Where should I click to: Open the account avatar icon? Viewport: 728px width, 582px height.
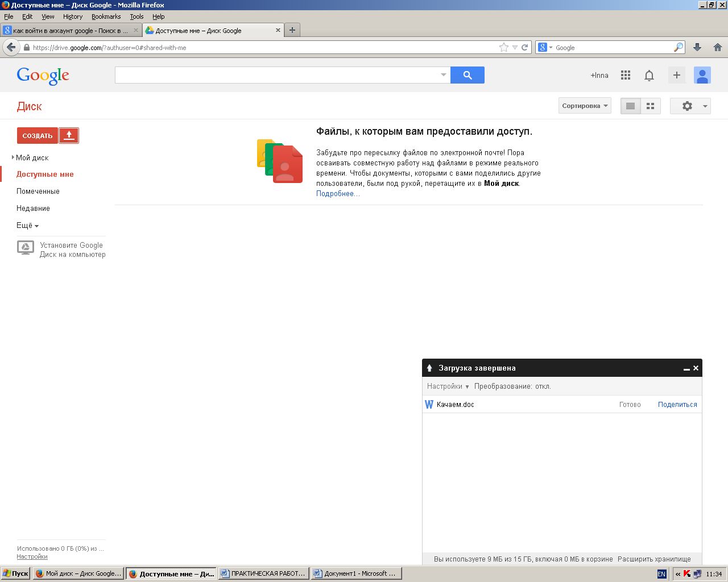pos(702,75)
